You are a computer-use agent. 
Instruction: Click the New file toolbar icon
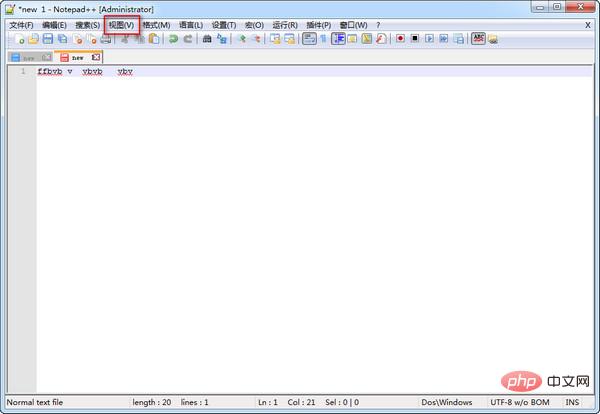pos(19,39)
